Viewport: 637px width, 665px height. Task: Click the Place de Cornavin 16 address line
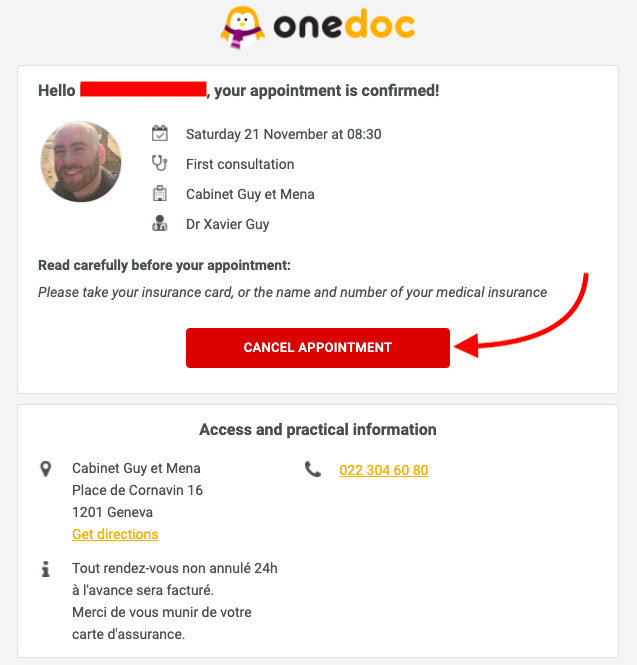(137, 490)
